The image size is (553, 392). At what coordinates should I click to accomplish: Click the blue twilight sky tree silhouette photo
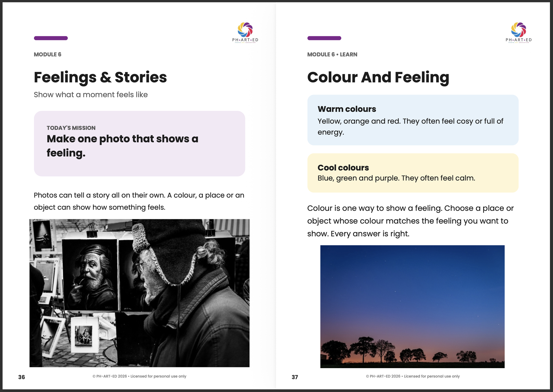pos(412,306)
